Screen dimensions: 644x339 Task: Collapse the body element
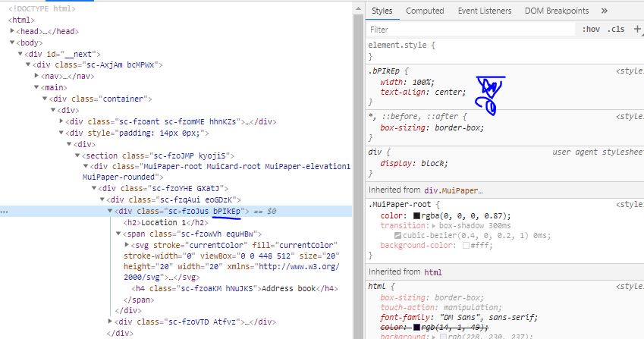pyautogui.click(x=12, y=42)
